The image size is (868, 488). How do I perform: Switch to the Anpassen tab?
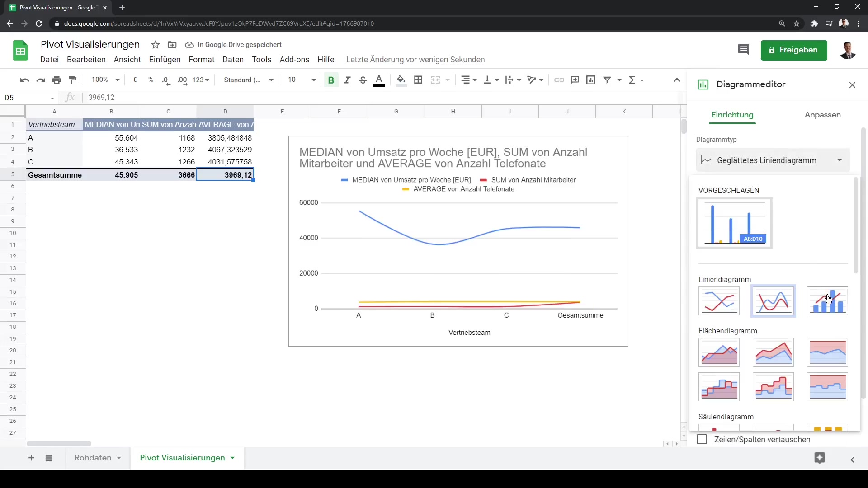(x=822, y=115)
